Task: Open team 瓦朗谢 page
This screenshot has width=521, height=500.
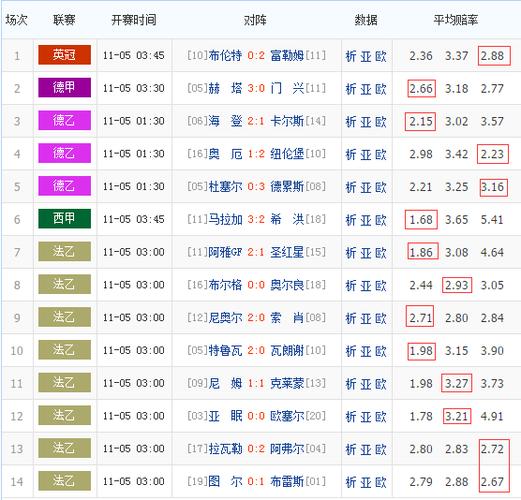Action: 287,350
